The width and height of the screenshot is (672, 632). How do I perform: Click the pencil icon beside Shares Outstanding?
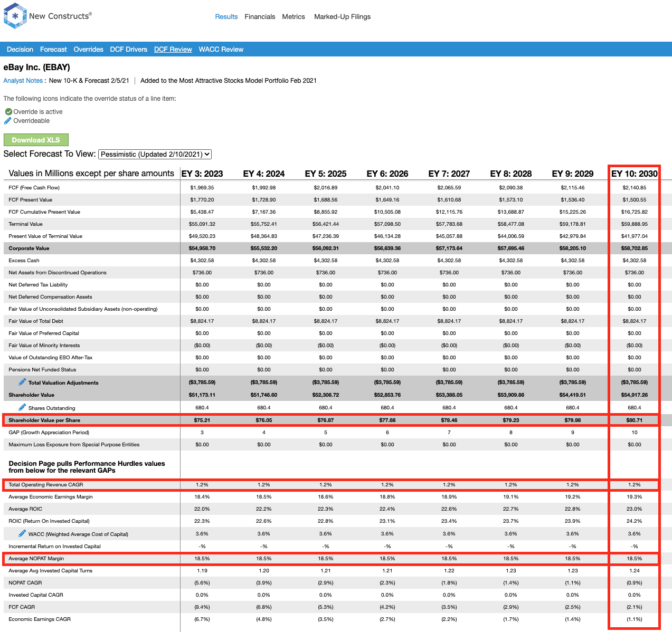tap(22, 407)
